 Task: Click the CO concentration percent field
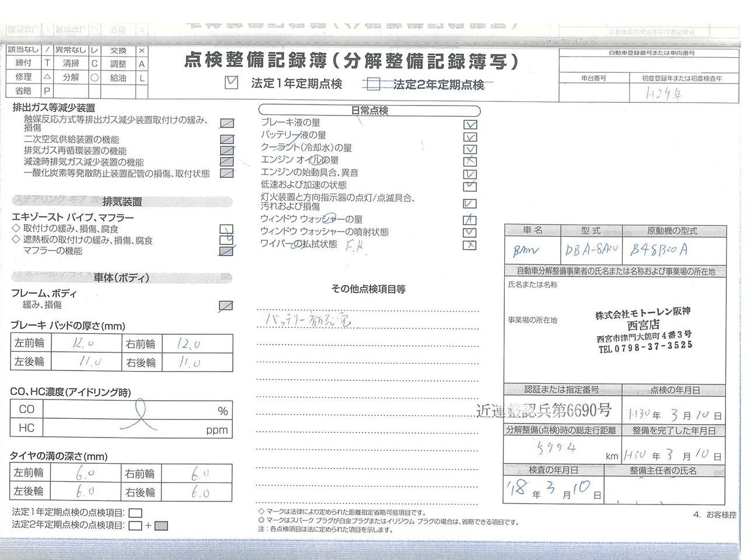137,409
